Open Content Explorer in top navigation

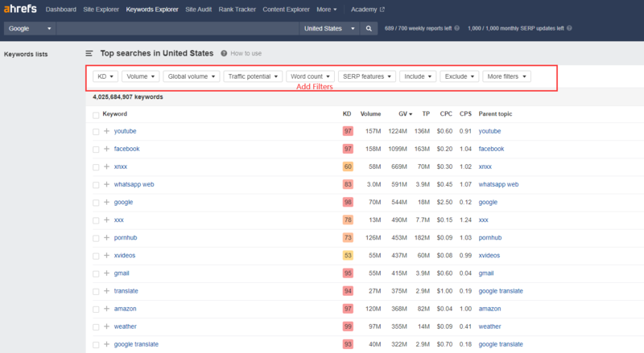tap(286, 10)
